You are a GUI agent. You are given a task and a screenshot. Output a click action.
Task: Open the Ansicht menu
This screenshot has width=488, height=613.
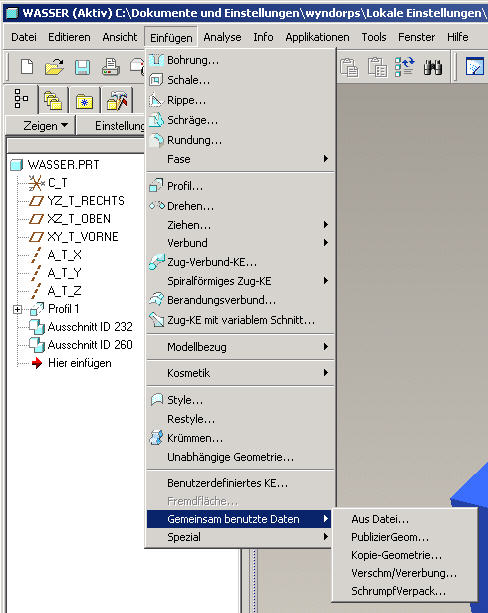coord(120,37)
